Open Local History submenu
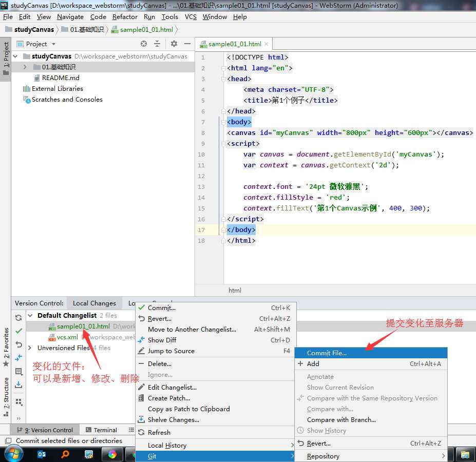The image size is (476, 462). pos(215,445)
